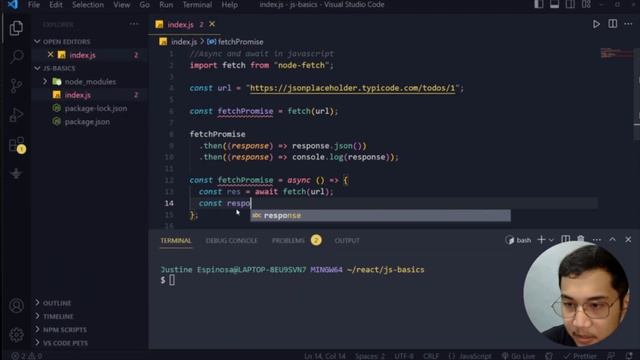This screenshot has width=640, height=360.
Task: Open package.json in explorer
Action: (87, 122)
